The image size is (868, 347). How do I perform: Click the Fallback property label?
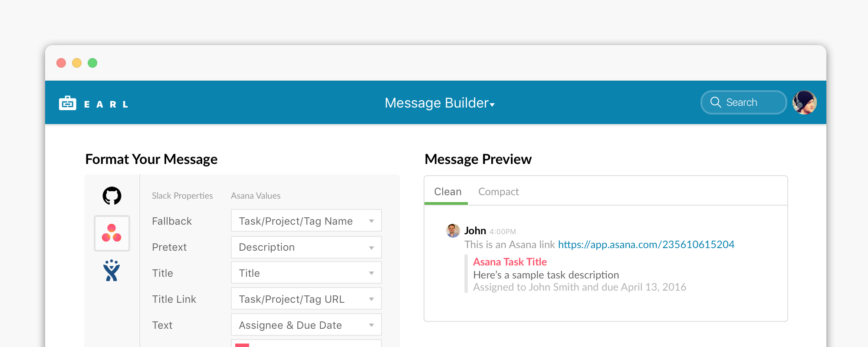point(172,221)
